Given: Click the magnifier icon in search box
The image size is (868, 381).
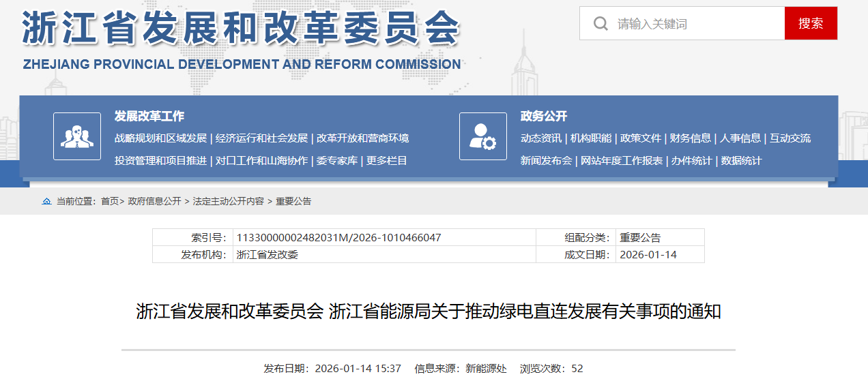Looking at the screenshot, I should tap(601, 24).
